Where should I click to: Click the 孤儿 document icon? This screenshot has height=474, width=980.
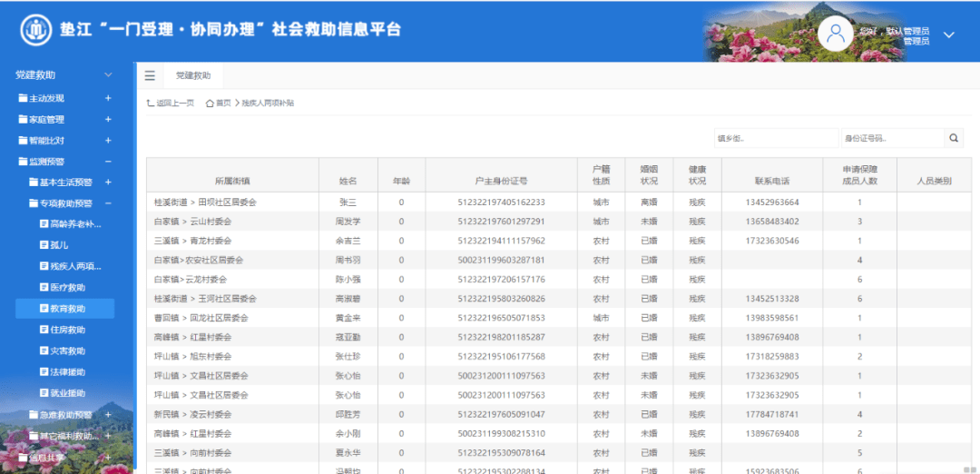43,245
